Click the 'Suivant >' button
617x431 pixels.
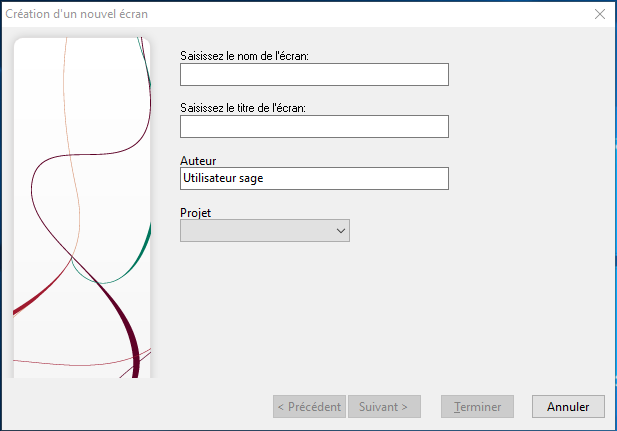point(384,407)
